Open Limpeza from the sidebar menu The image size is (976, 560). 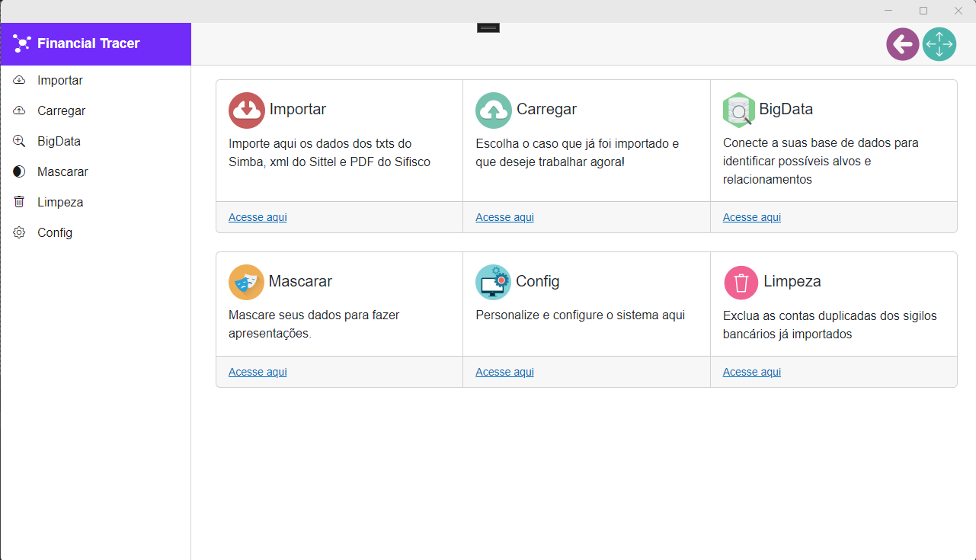pyautogui.click(x=60, y=202)
